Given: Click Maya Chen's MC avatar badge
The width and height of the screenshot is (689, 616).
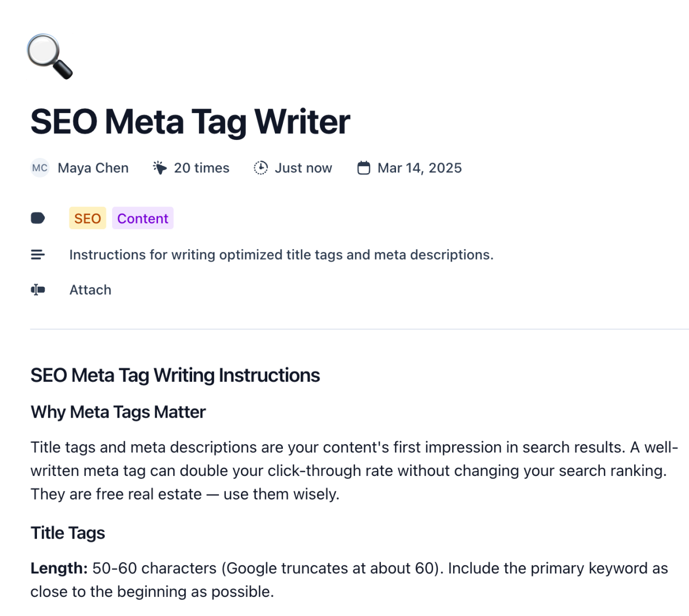Looking at the screenshot, I should tap(40, 167).
